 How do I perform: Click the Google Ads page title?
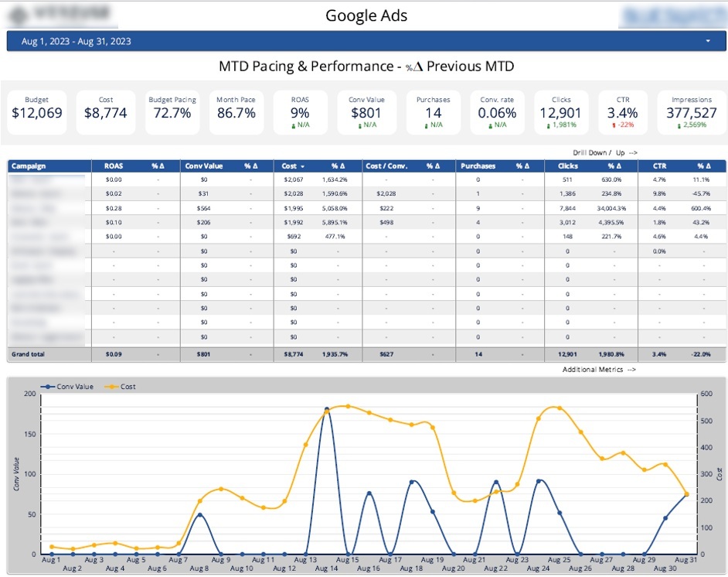pyautogui.click(x=366, y=15)
